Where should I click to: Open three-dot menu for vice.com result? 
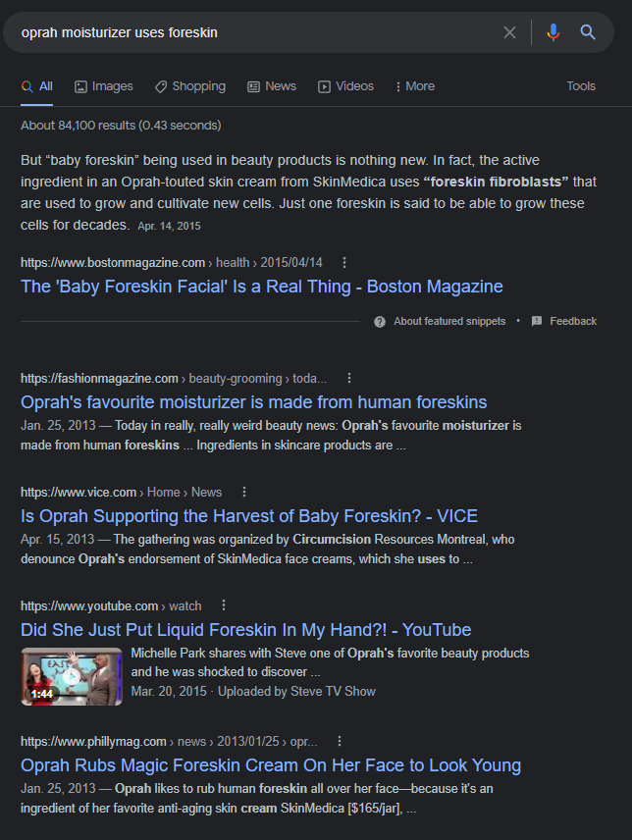(x=244, y=492)
